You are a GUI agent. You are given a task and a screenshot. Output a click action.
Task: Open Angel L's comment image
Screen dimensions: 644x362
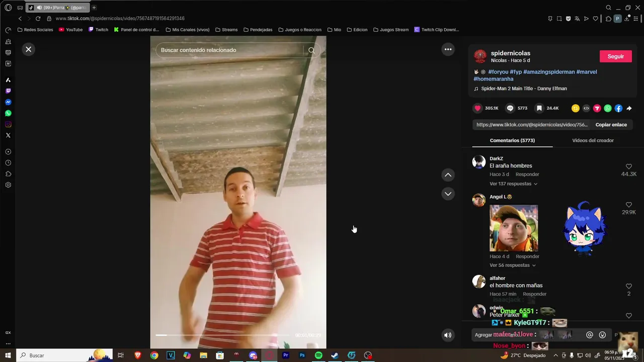(514, 228)
